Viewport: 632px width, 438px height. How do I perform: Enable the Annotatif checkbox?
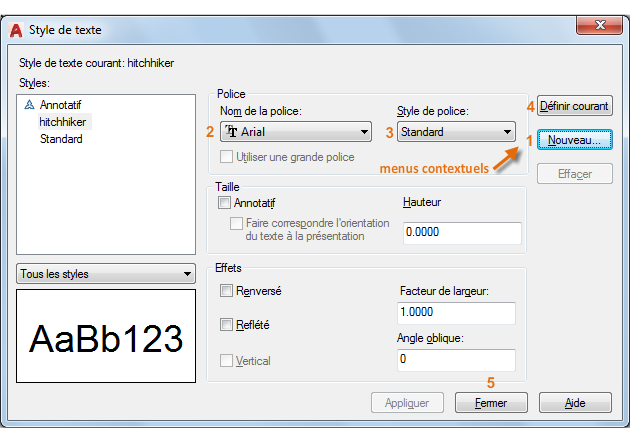(x=224, y=202)
